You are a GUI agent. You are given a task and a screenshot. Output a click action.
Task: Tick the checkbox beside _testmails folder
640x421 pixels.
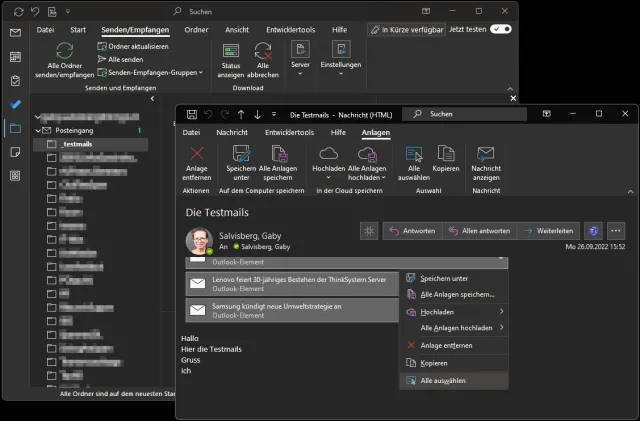pos(52,144)
